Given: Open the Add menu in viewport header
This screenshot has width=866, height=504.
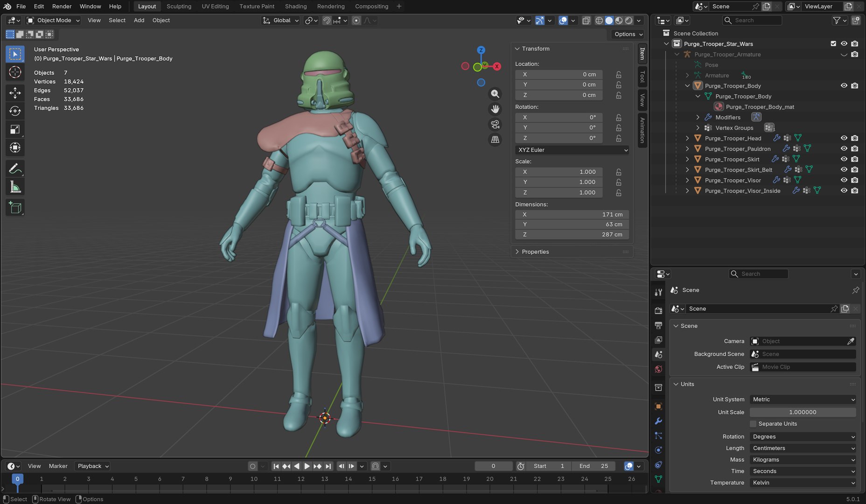Looking at the screenshot, I should click(x=139, y=21).
